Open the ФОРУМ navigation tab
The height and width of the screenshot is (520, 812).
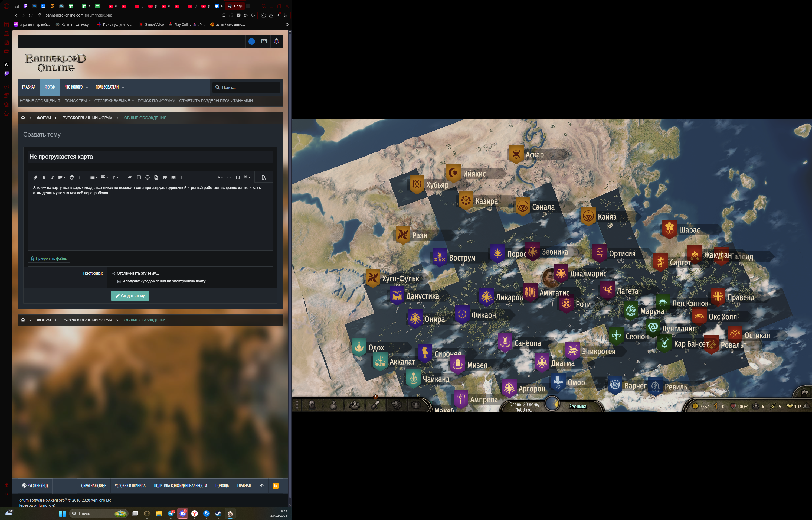click(50, 87)
